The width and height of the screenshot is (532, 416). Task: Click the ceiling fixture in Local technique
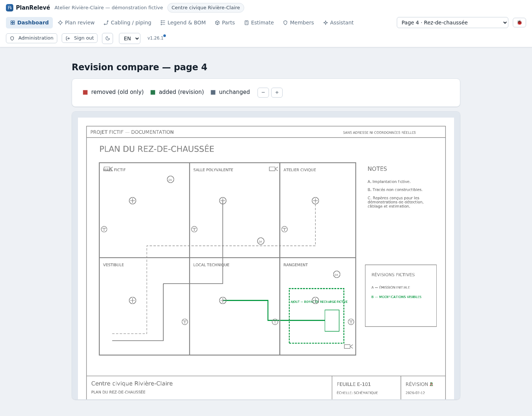(223, 301)
